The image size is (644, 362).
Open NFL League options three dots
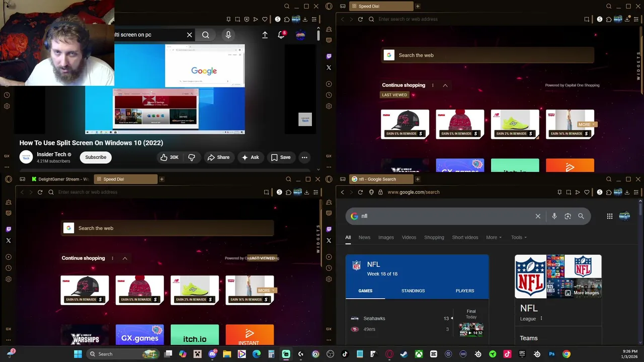tap(541, 319)
